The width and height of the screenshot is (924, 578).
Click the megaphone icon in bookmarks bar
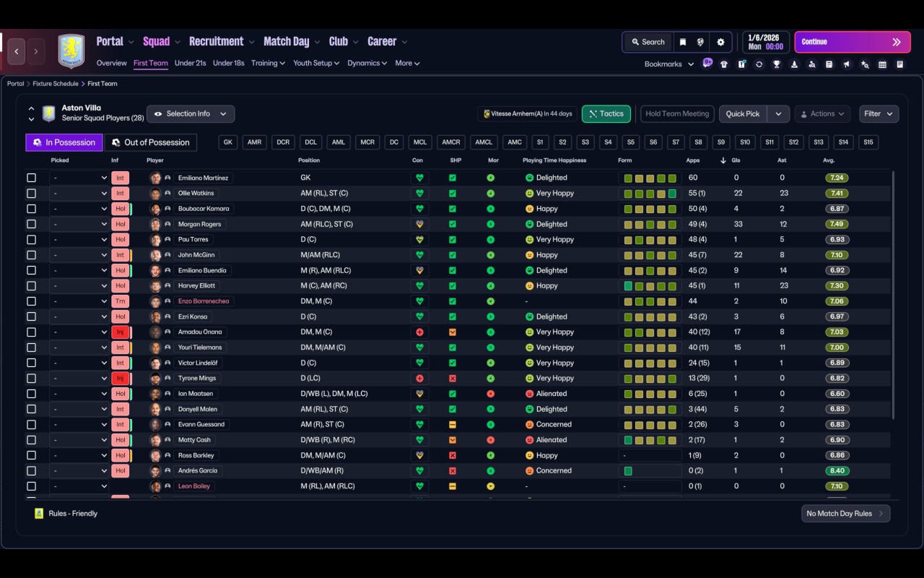tap(847, 64)
